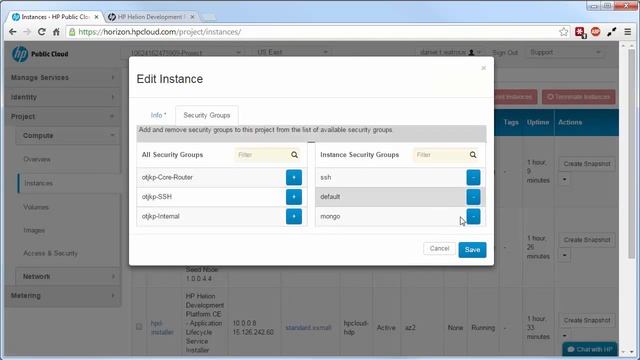Viewport: 640px width, 360px height.
Task: Switch to the Info tab
Action: [x=158, y=115]
